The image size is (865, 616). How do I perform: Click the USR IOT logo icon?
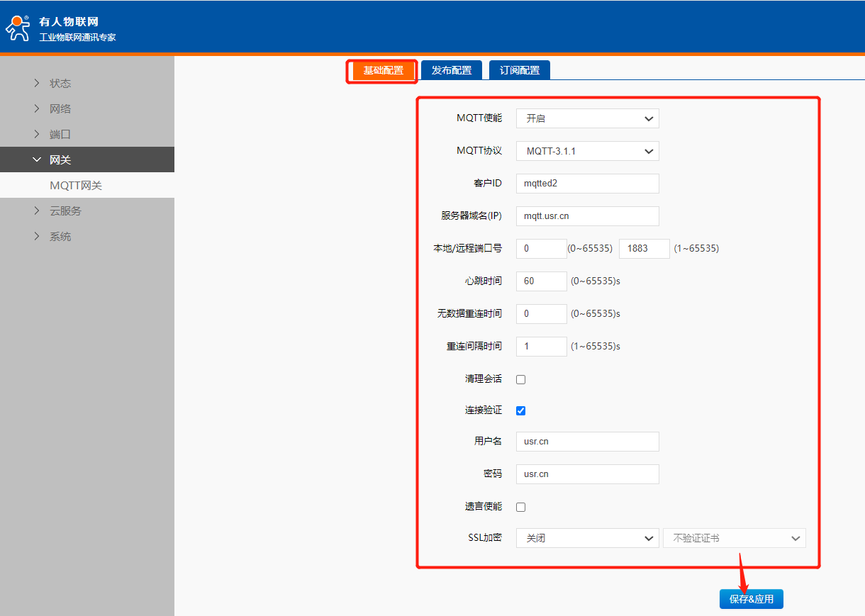18,27
